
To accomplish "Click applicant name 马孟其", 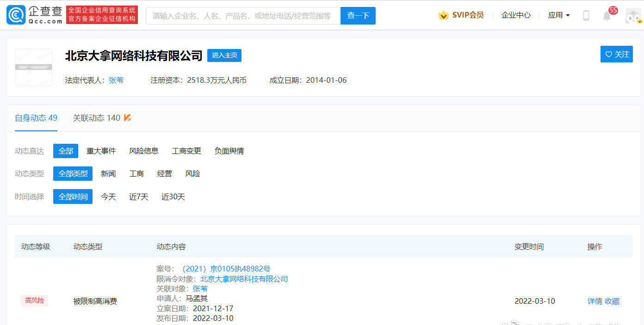I will tap(197, 298).
